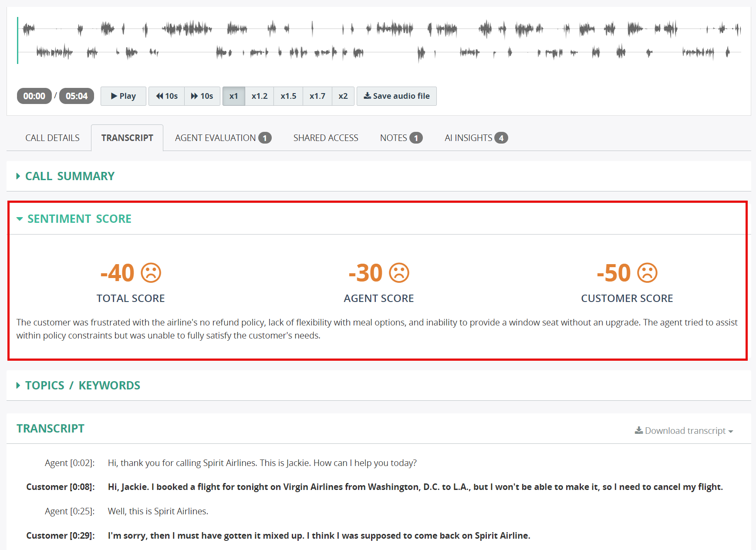Image resolution: width=756 pixels, height=550 pixels.
Task: Click the Play button
Action: (x=123, y=96)
